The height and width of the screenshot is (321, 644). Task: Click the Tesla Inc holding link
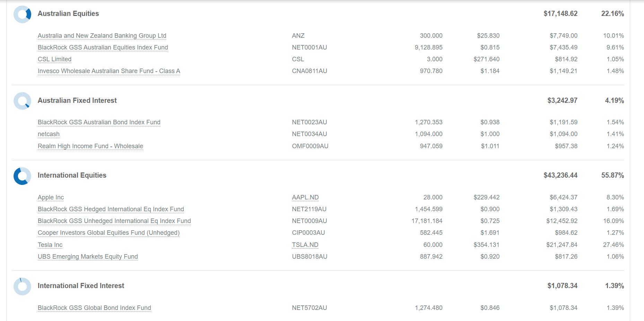point(50,245)
